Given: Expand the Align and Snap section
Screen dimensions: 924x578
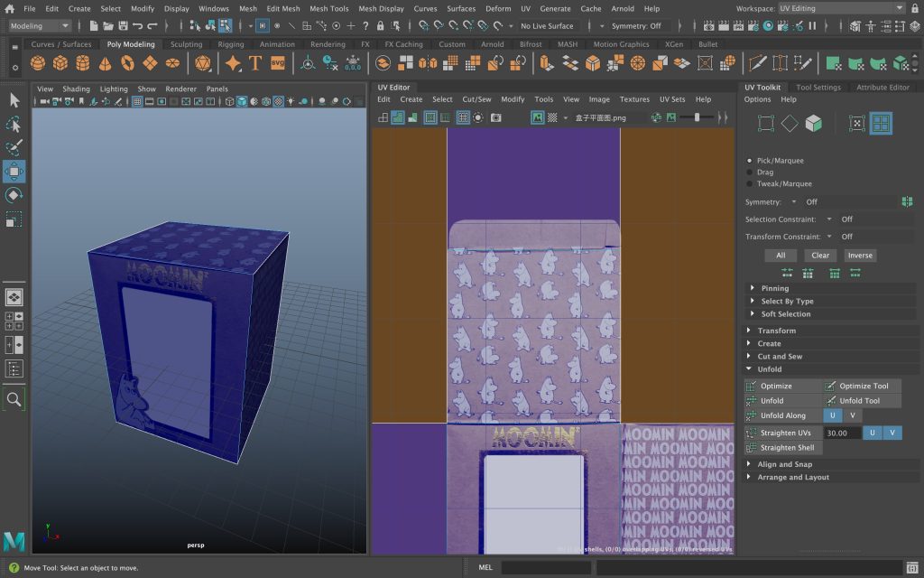Looking at the screenshot, I should (x=829, y=464).
